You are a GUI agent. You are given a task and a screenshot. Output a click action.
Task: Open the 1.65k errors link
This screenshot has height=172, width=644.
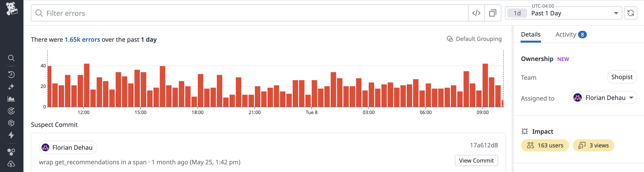pyautogui.click(x=82, y=40)
